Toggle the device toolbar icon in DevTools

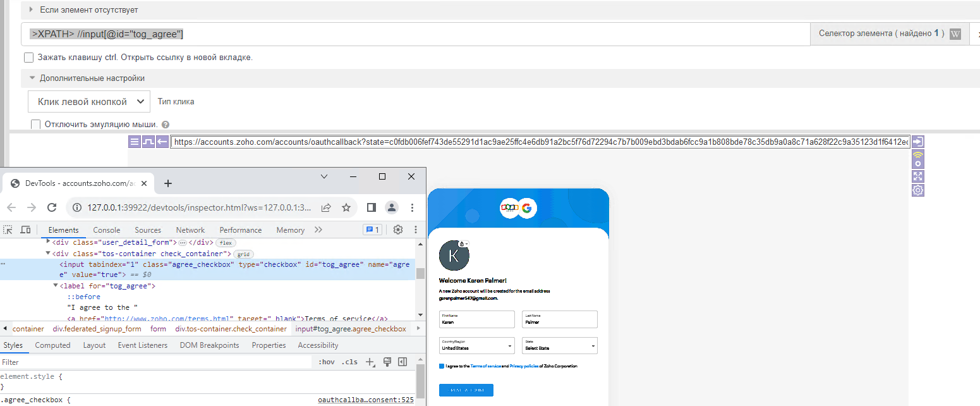click(x=26, y=230)
